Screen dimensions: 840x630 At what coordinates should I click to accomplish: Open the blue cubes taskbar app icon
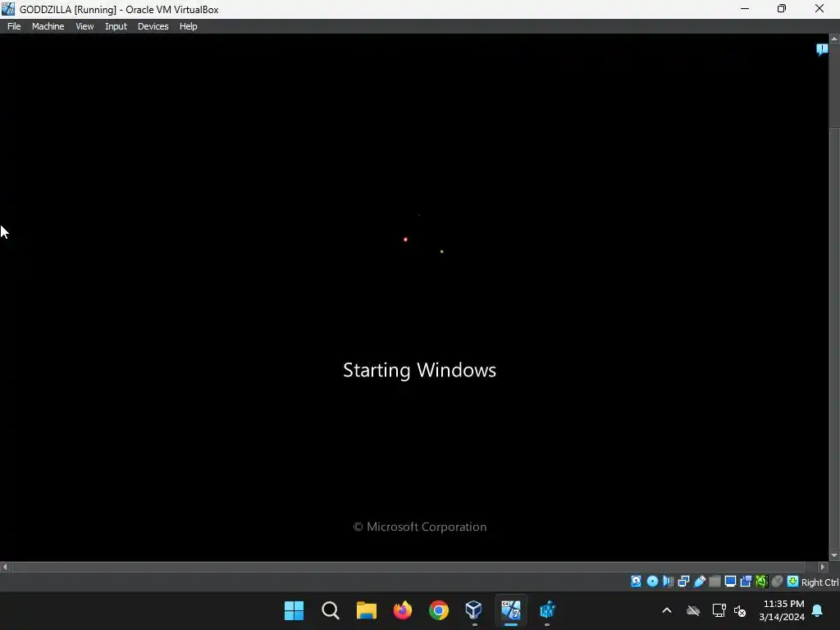click(547, 610)
